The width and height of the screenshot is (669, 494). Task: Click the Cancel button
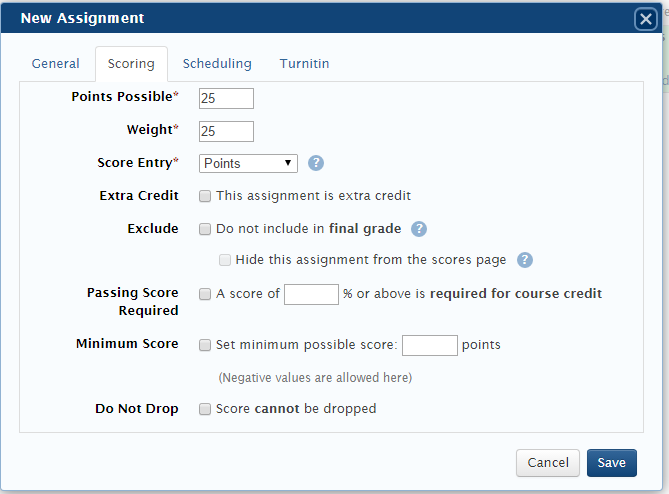(548, 463)
